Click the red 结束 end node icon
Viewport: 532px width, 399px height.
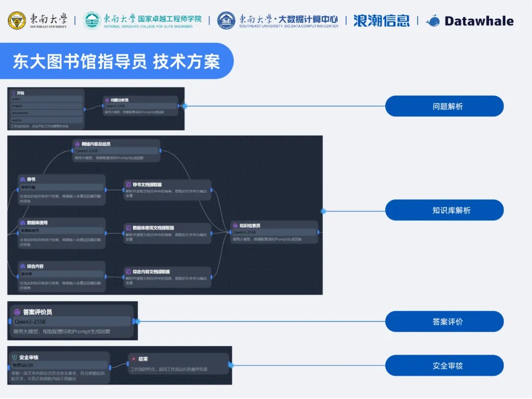133,359
